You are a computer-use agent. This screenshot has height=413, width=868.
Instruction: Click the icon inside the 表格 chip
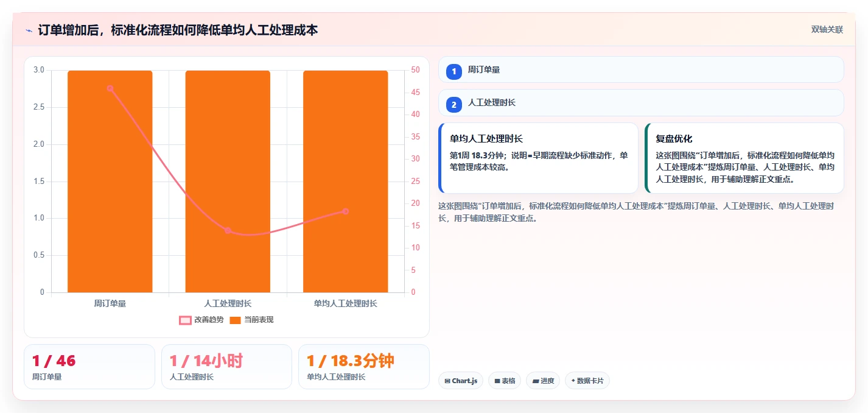point(497,381)
